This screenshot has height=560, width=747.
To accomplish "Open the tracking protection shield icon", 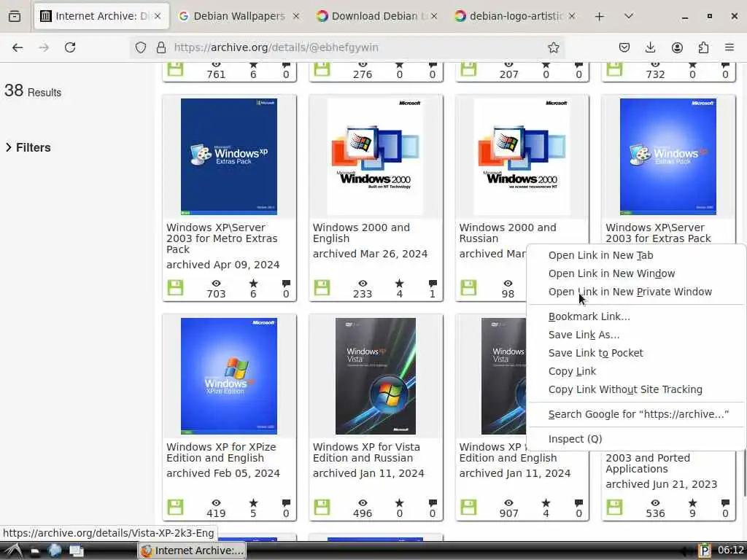I will [x=141, y=47].
